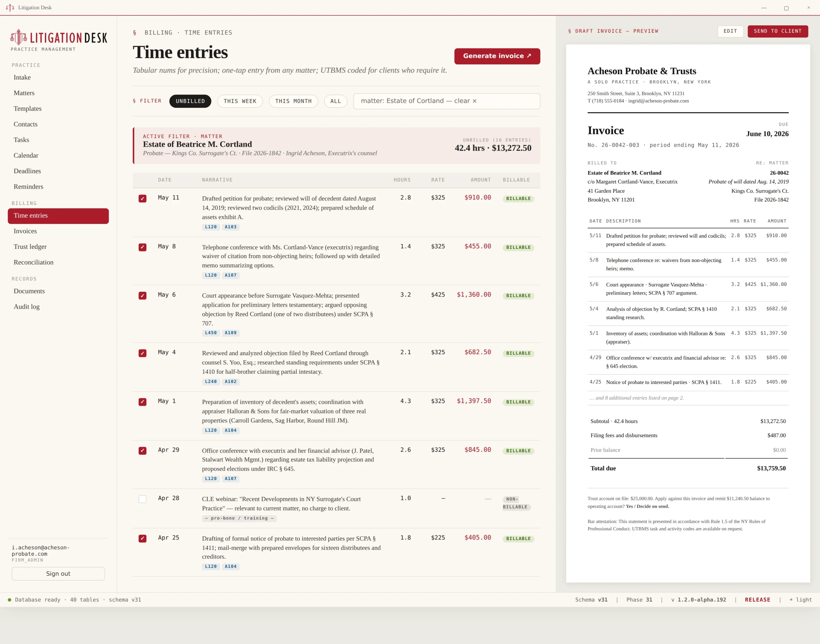Click the L240 task code tag

point(211,382)
